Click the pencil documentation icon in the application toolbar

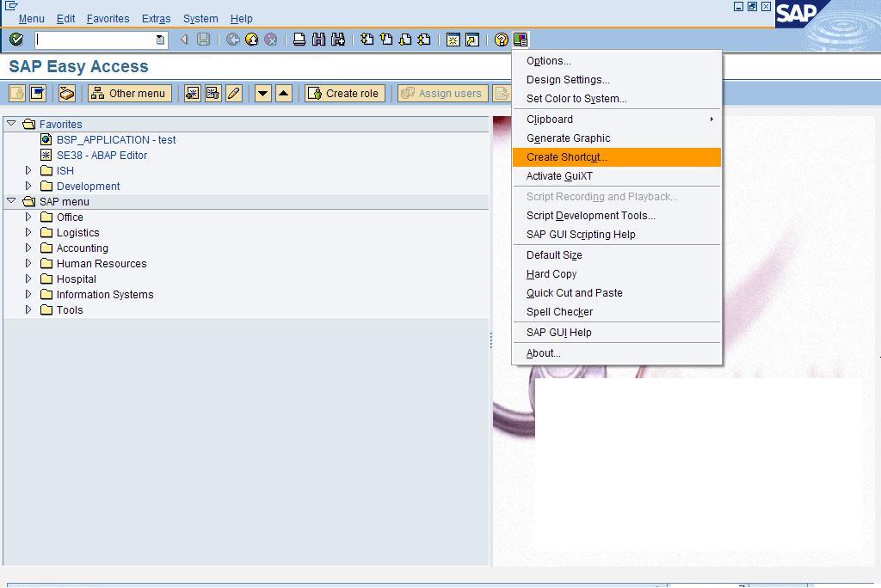(x=233, y=94)
